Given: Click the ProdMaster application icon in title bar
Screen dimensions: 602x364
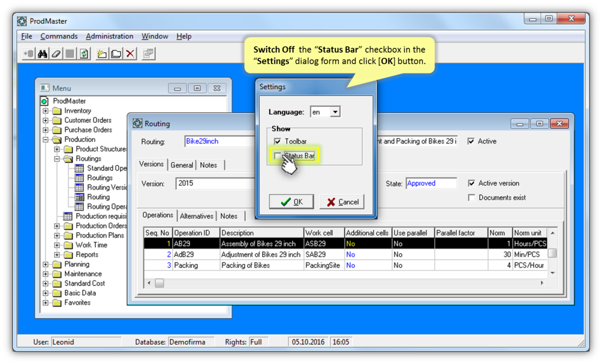Looking at the screenshot, I should pyautogui.click(x=22, y=21).
